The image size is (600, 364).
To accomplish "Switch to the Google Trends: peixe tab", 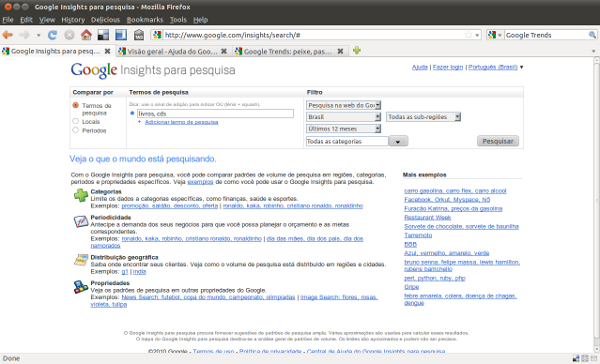I will [291, 51].
